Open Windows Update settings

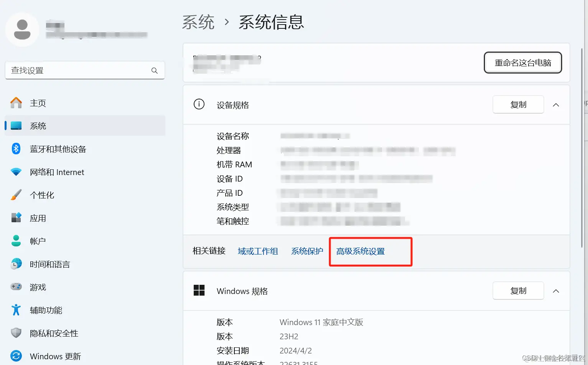click(x=55, y=356)
